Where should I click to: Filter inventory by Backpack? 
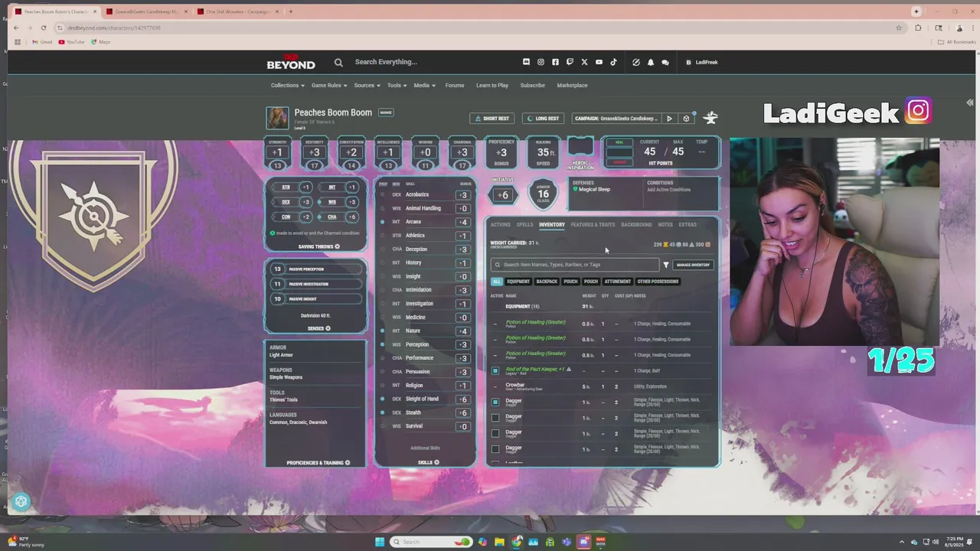click(x=547, y=282)
